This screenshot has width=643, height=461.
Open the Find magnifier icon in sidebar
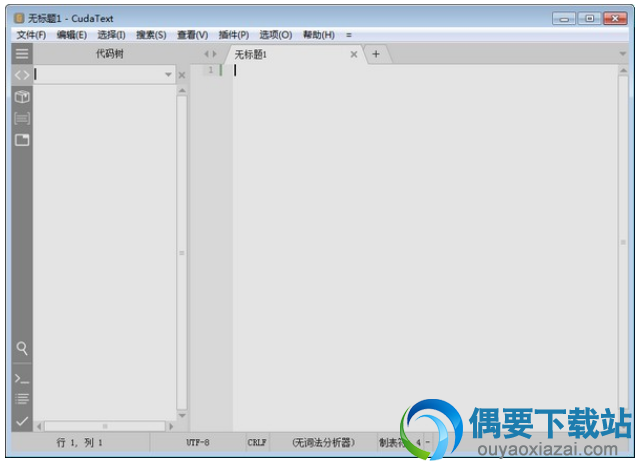point(22,348)
